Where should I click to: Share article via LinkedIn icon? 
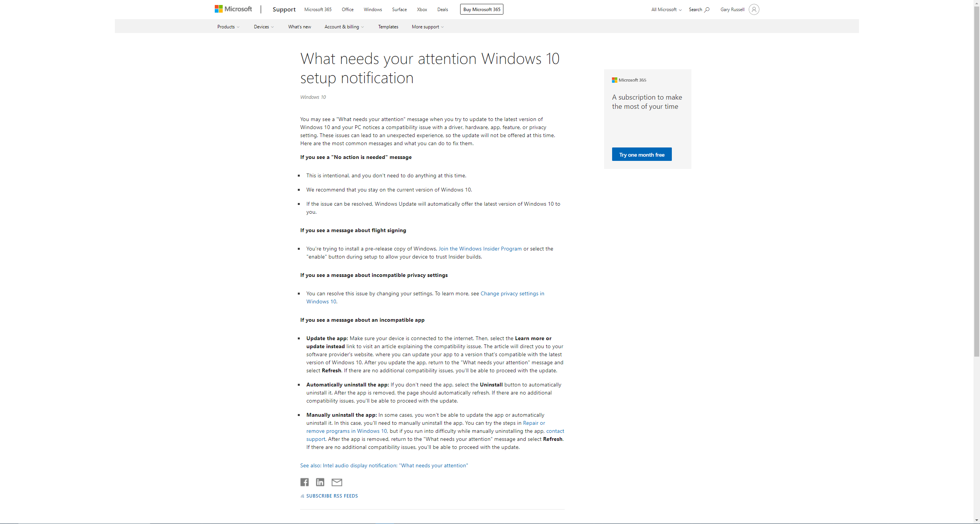[x=320, y=482]
